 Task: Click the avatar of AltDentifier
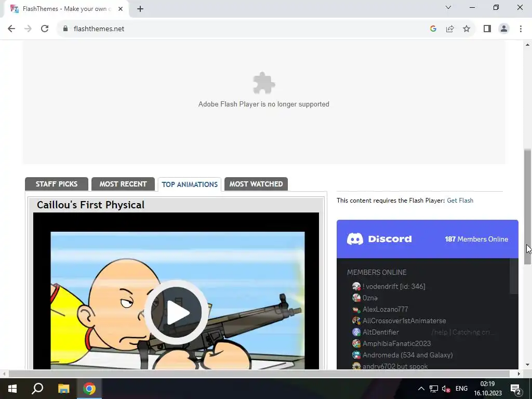click(356, 332)
